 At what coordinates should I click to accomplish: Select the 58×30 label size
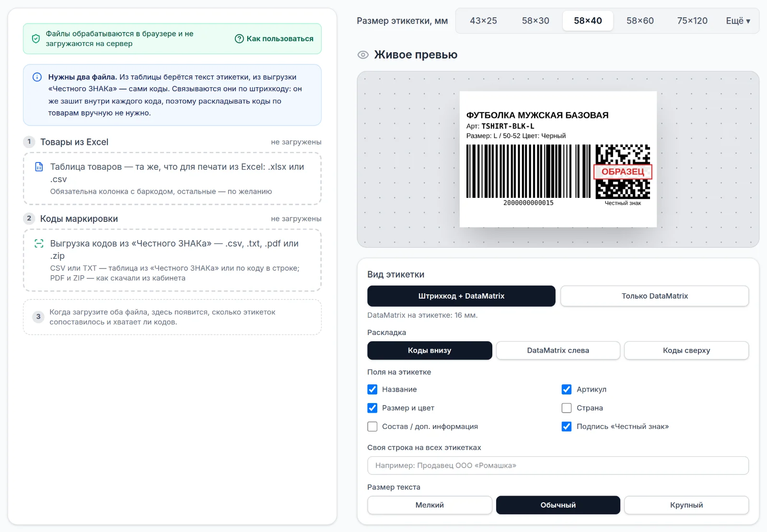click(x=535, y=21)
